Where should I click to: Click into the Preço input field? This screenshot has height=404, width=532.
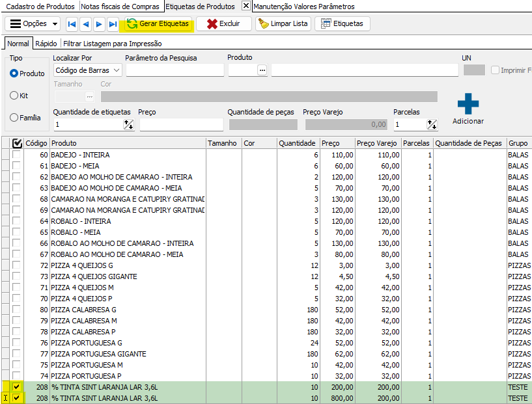click(180, 124)
